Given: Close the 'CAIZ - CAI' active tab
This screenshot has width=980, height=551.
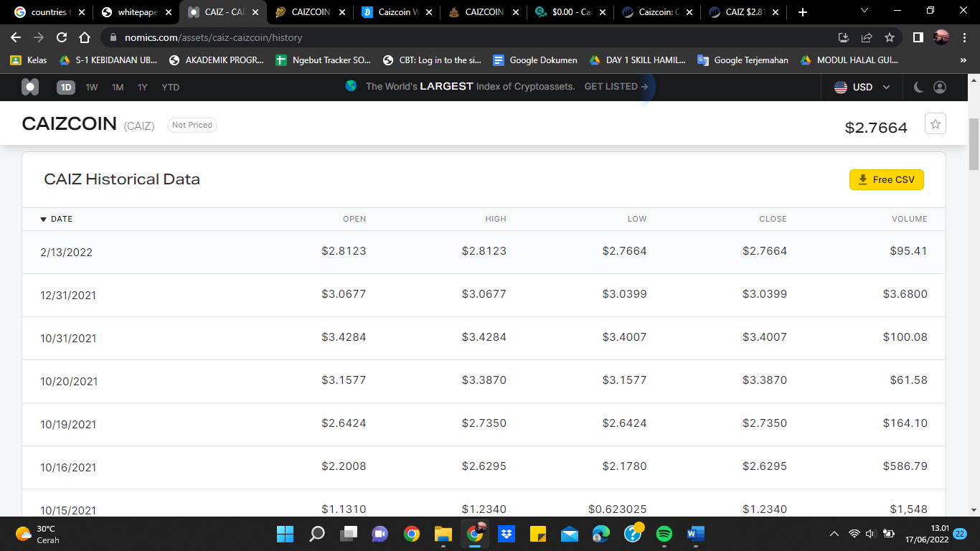Looking at the screenshot, I should 255,12.
